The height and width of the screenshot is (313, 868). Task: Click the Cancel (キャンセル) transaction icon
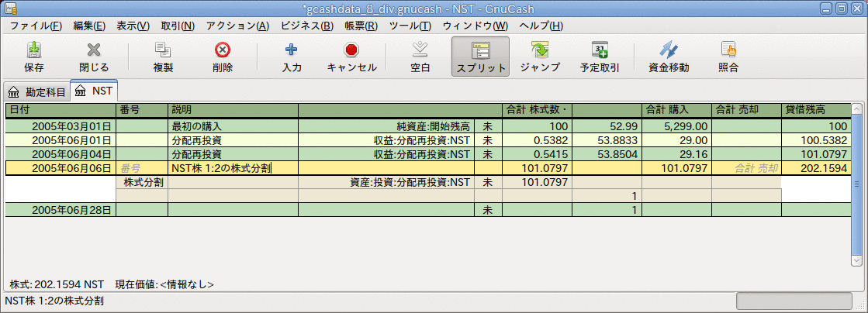tap(351, 57)
